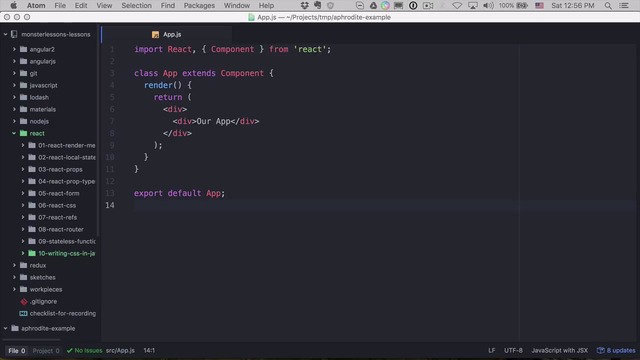
Task: Open the Edit menu
Action: (x=81, y=5)
